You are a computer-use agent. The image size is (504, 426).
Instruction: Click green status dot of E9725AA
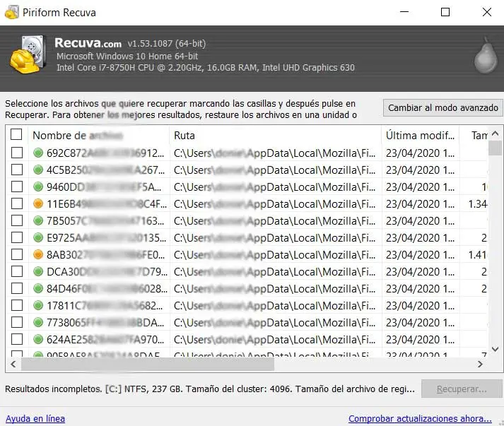tap(38, 237)
